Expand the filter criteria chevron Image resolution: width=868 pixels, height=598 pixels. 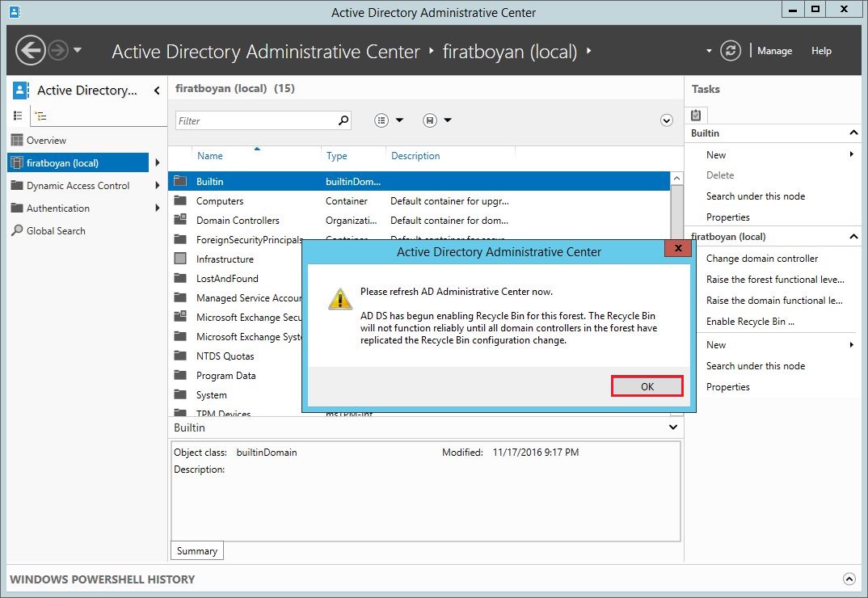tap(667, 120)
